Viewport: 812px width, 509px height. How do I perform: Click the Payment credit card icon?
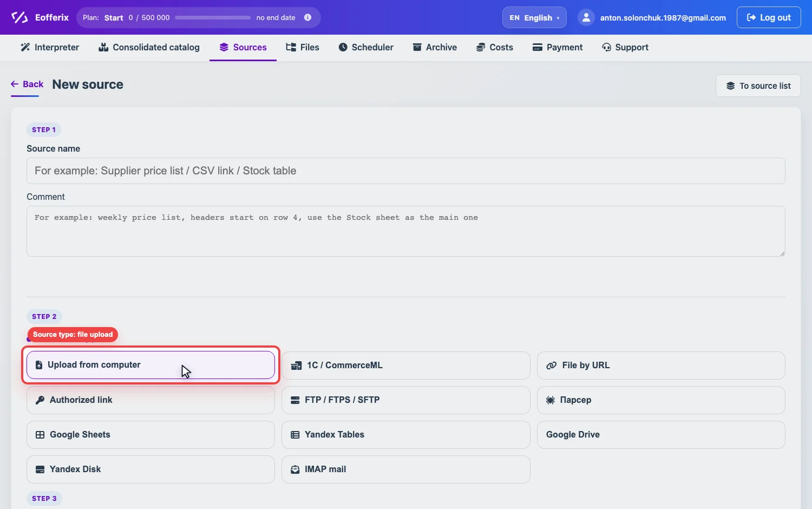click(537, 47)
